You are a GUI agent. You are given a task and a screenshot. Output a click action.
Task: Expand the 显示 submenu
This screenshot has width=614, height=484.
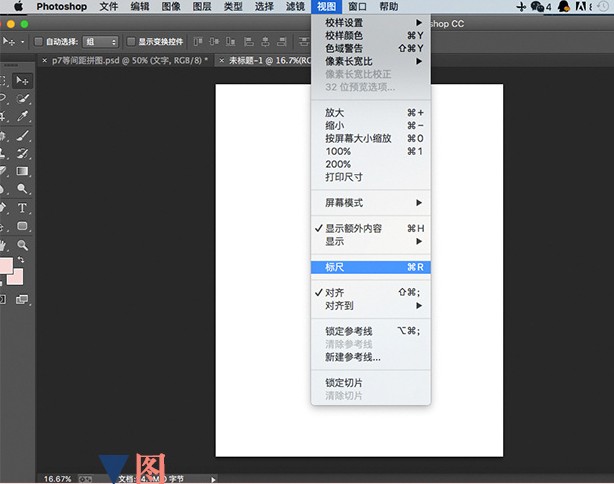tap(370, 242)
